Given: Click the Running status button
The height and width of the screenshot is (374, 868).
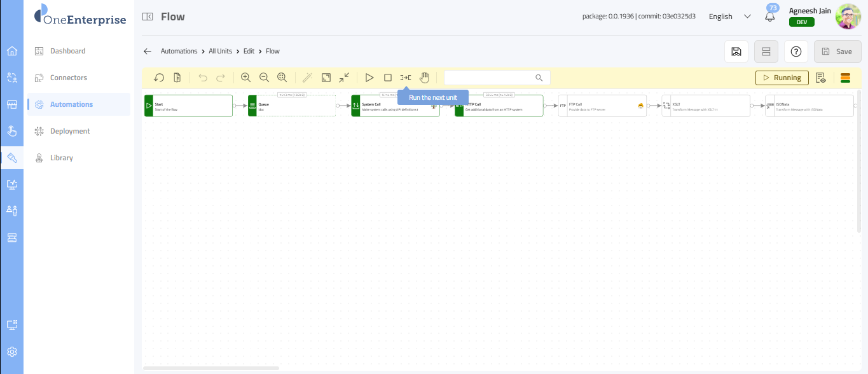Looking at the screenshot, I should pyautogui.click(x=782, y=78).
